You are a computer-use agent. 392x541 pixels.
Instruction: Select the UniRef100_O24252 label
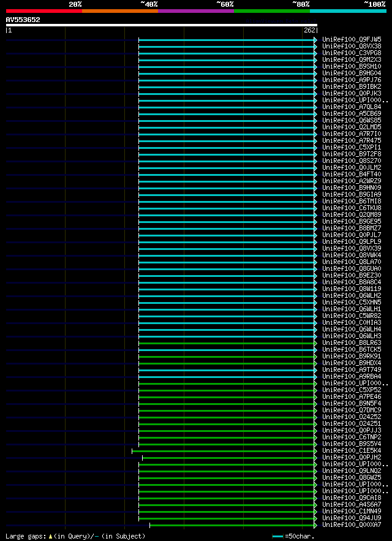click(x=352, y=417)
